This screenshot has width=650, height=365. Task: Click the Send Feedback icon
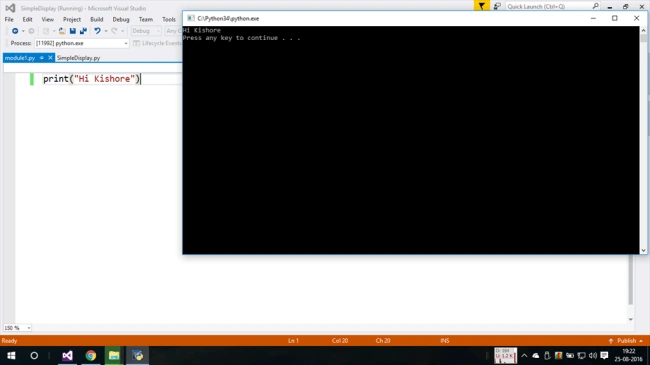click(497, 6)
